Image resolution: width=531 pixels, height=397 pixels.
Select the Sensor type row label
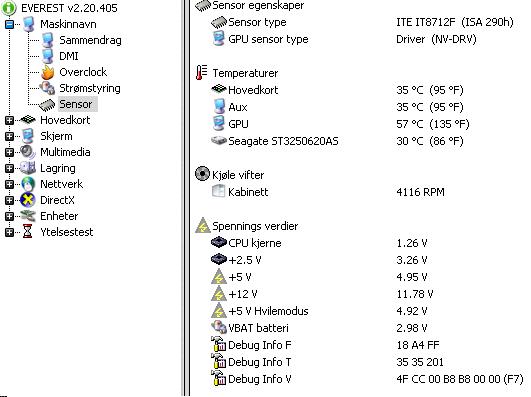(257, 22)
